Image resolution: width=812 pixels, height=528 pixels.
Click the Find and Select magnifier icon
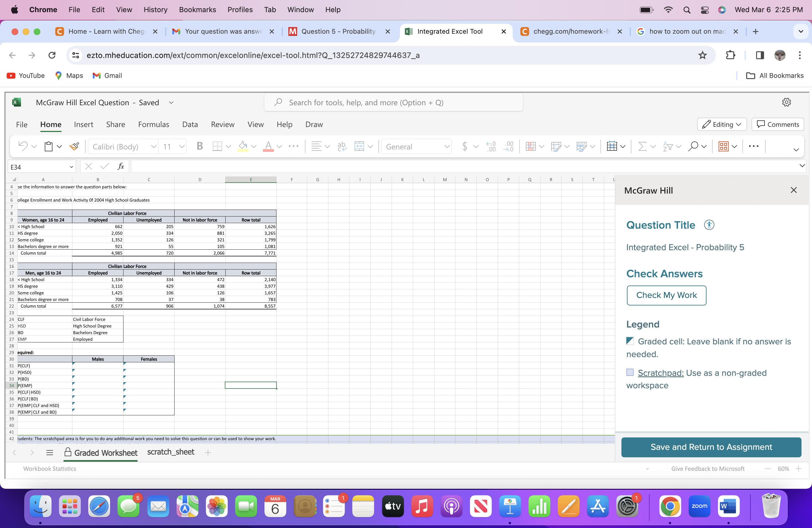[693, 146]
